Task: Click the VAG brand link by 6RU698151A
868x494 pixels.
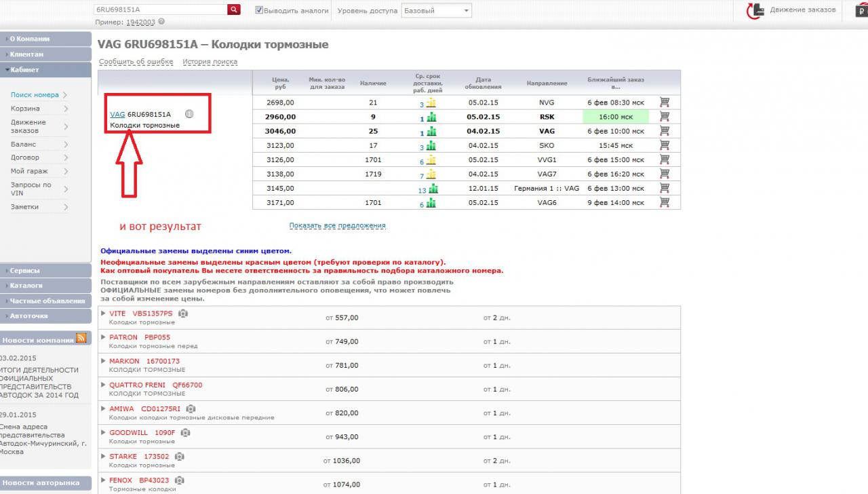Action: [117, 115]
